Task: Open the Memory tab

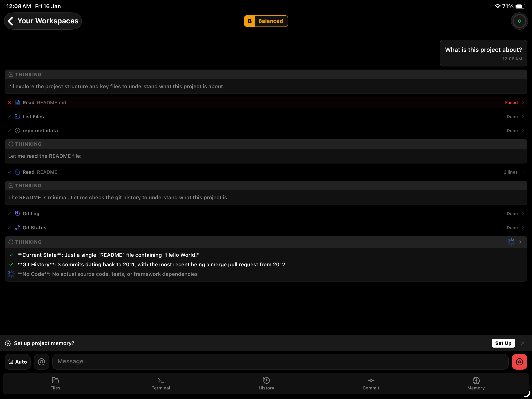Action: pos(476,383)
